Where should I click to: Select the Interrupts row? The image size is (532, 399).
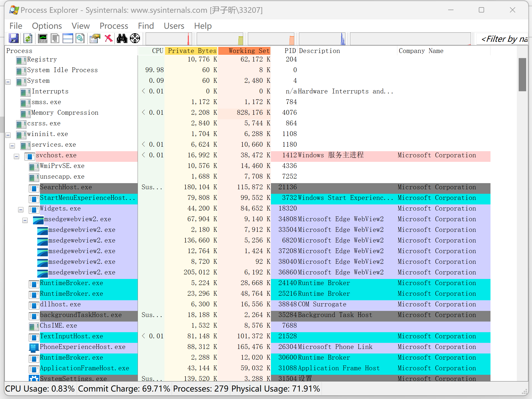[248, 91]
